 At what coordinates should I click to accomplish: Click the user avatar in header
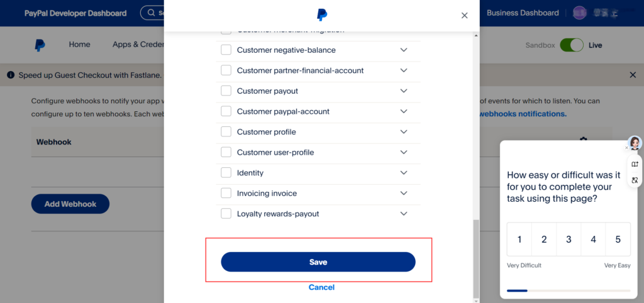click(x=579, y=13)
